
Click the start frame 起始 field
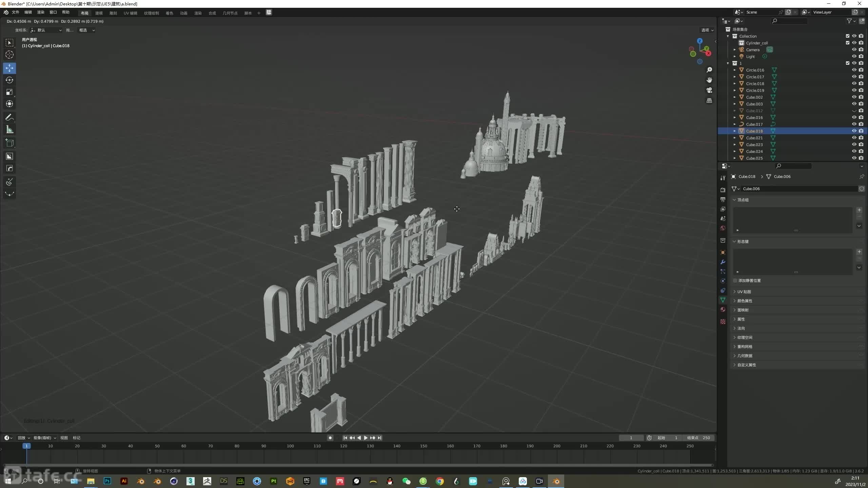coord(668,438)
